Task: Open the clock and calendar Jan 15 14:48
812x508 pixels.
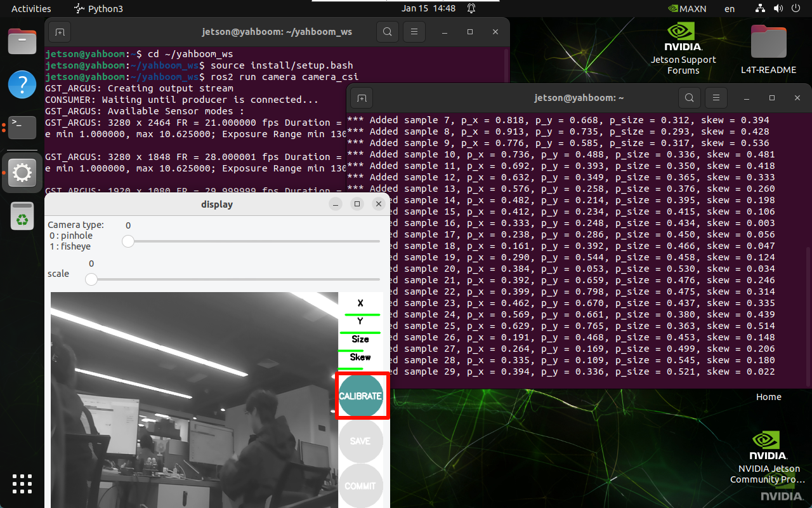Action: [428, 9]
